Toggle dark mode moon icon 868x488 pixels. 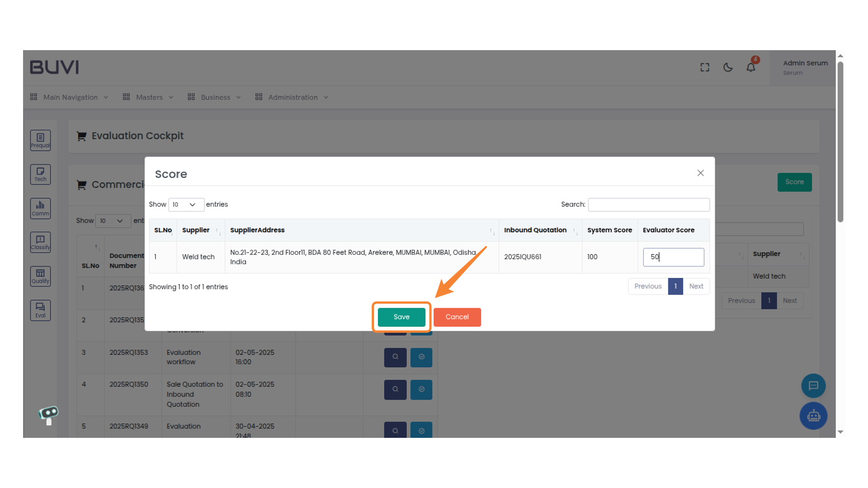pyautogui.click(x=727, y=67)
